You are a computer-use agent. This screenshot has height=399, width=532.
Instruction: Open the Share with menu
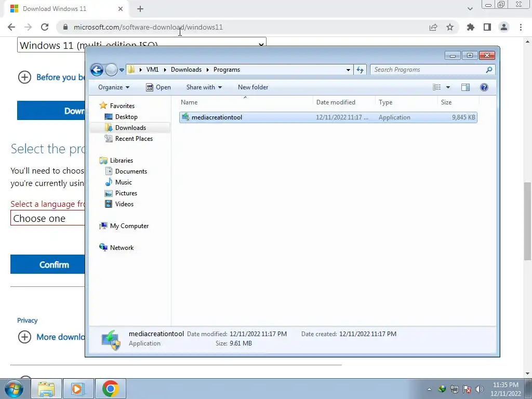tap(204, 87)
